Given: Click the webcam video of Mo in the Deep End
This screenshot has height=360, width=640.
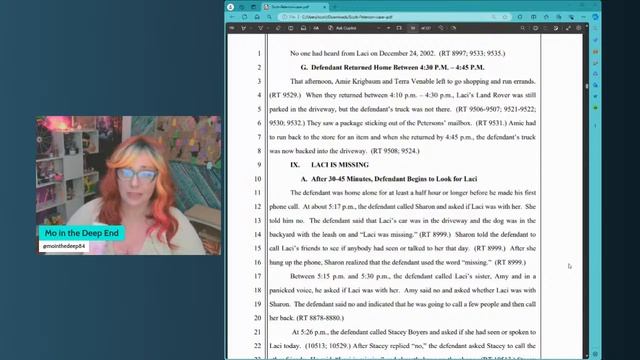Looking at the screenshot, I should (129, 185).
